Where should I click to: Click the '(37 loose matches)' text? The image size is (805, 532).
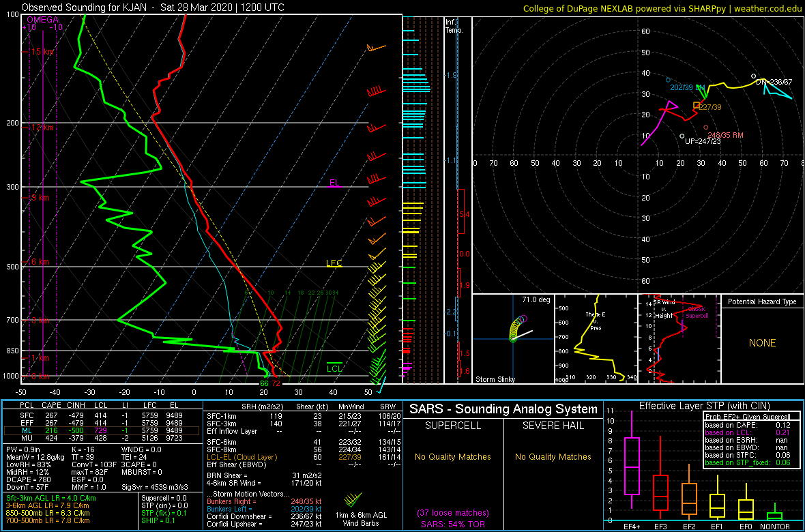click(453, 512)
